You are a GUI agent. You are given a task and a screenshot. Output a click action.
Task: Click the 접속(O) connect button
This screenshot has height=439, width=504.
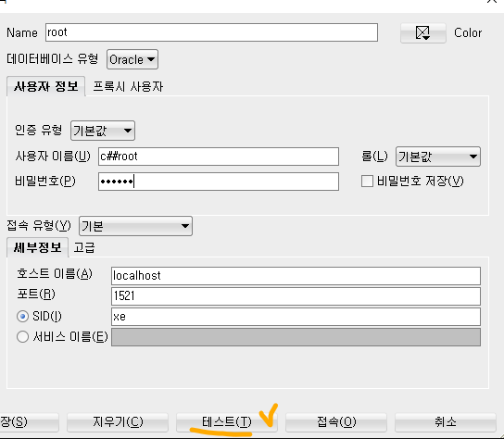(336, 422)
